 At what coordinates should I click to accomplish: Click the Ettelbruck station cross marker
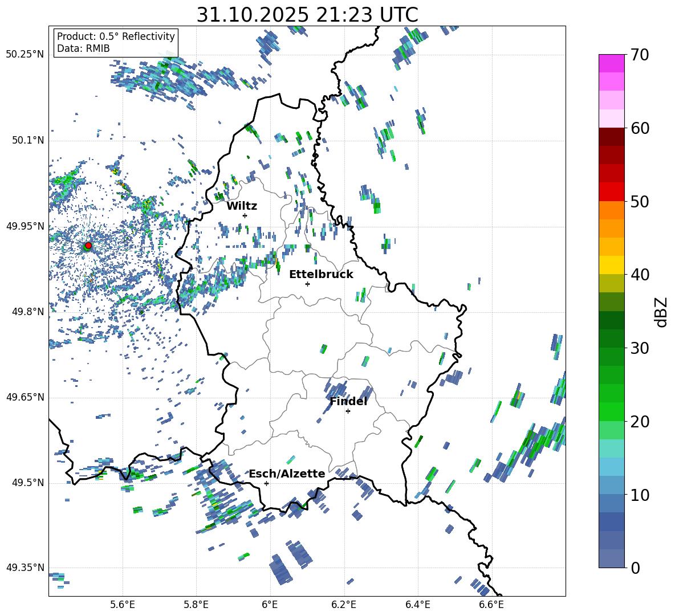[307, 284]
